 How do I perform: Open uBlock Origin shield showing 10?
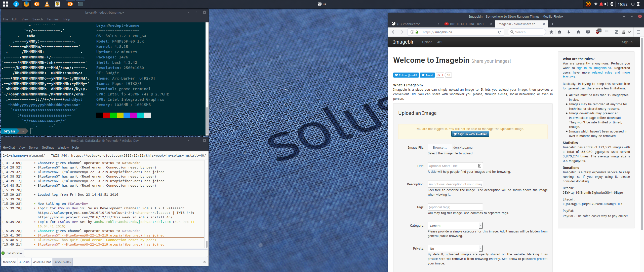tap(598, 31)
